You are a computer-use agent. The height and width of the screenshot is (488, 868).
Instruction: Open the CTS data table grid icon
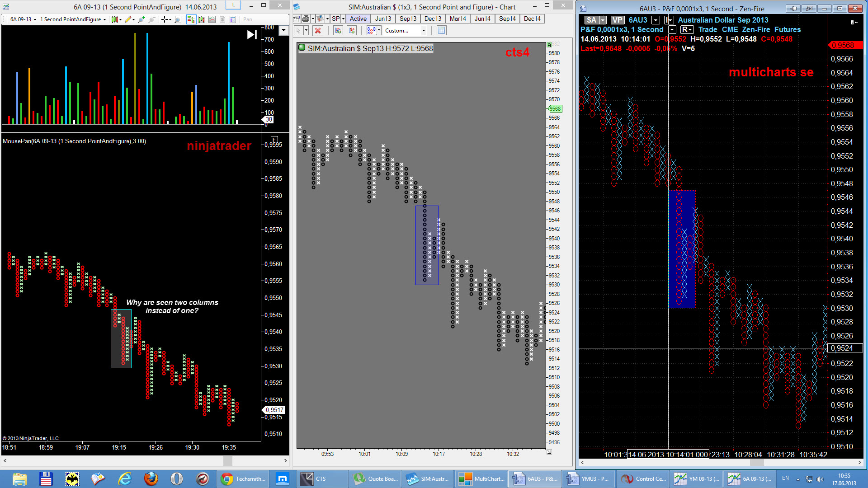[x=442, y=30]
